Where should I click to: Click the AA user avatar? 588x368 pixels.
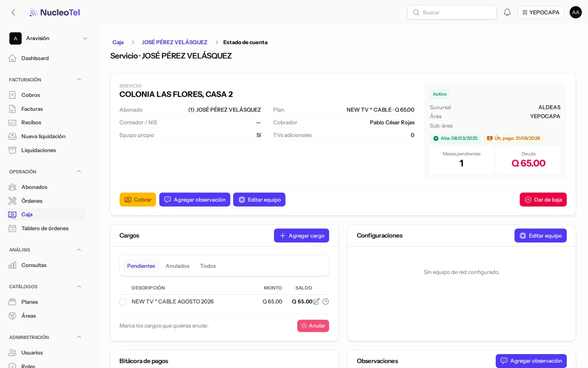click(576, 13)
